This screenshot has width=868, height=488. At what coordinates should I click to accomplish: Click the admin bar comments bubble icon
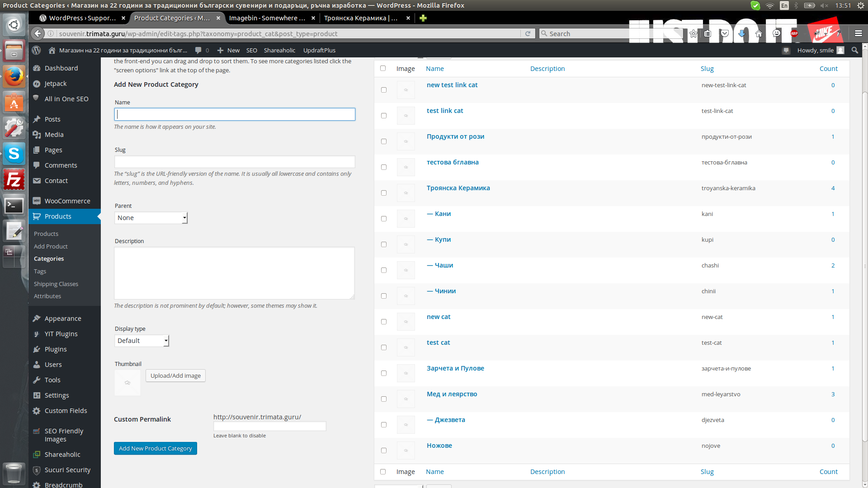point(198,50)
